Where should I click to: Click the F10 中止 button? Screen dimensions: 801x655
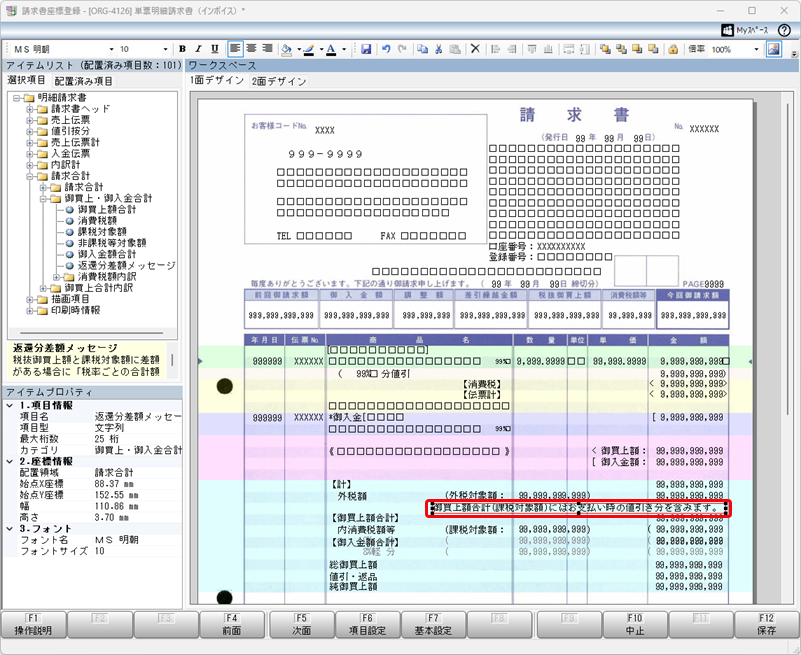pos(634,624)
